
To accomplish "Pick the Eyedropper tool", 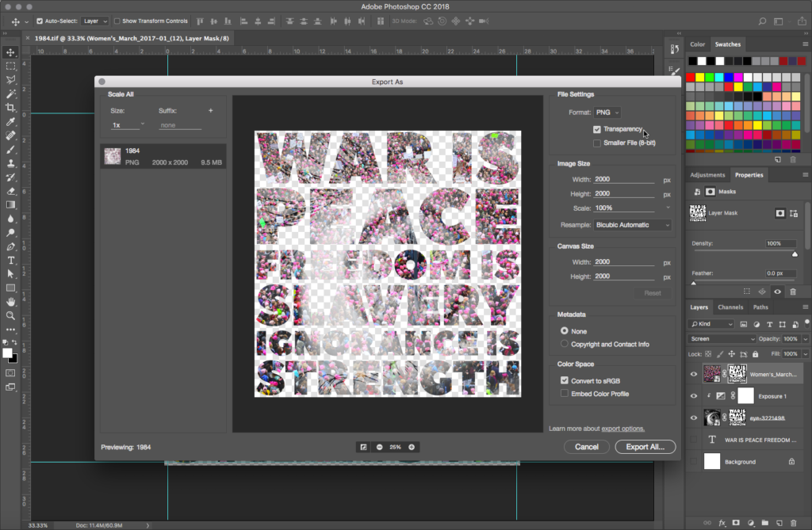I will 10,122.
